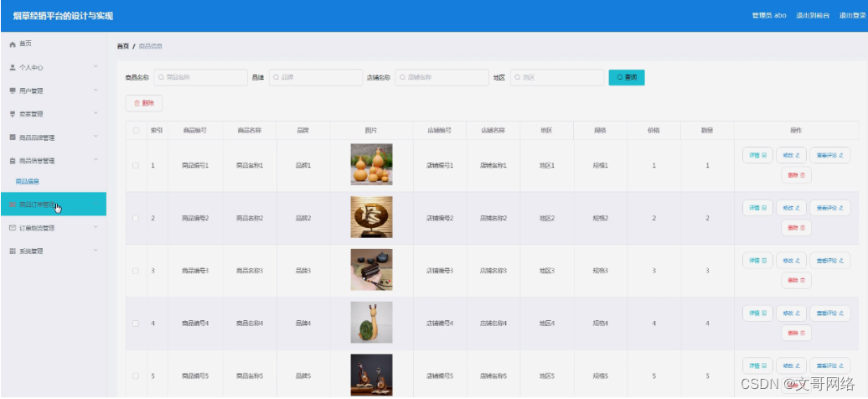Expand the 订单物流管理 sidebar menu
This screenshot has width=868, height=399.
click(x=53, y=228)
